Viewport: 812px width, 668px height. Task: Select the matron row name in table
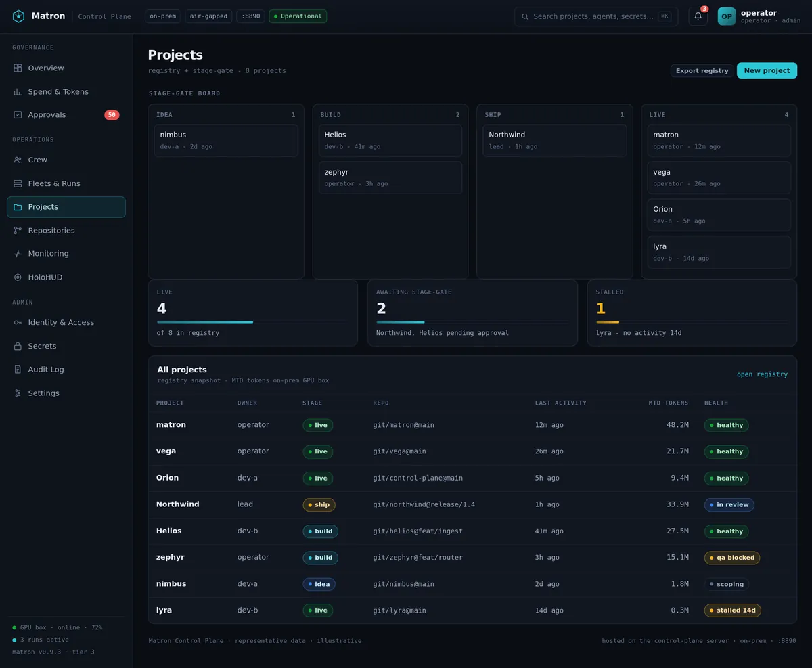171,425
